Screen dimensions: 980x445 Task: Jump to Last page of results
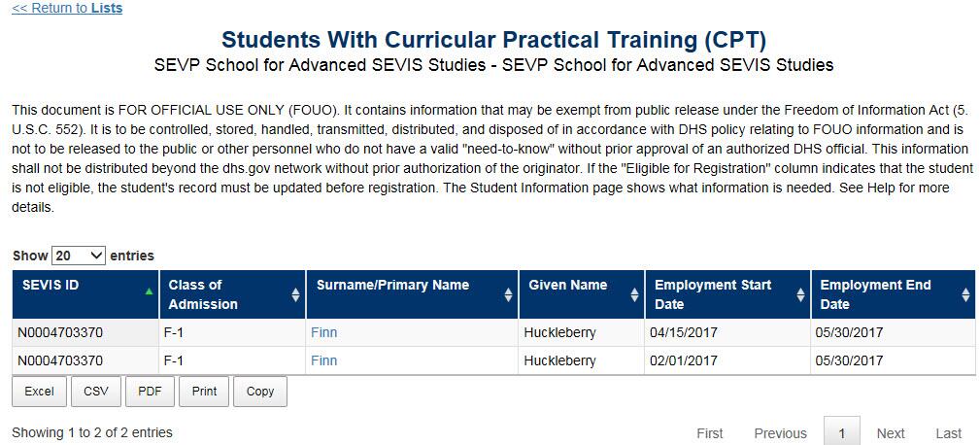pyautogui.click(x=948, y=433)
